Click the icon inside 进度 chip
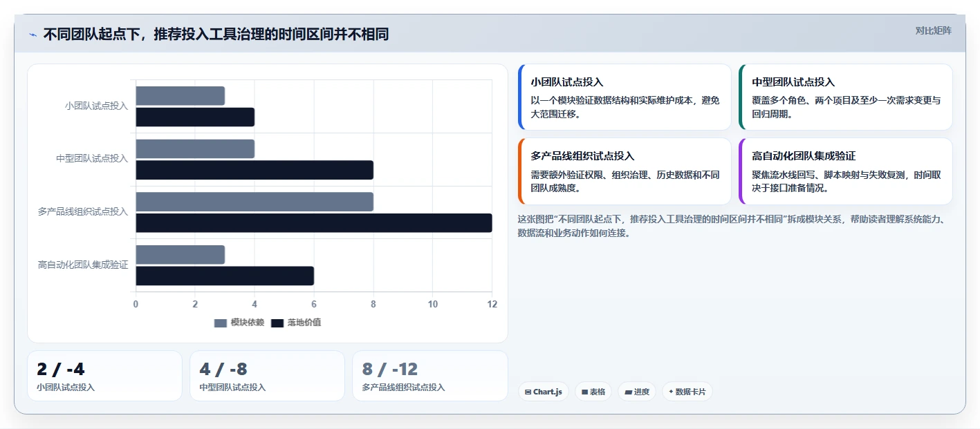The width and height of the screenshot is (980, 429). tap(628, 392)
